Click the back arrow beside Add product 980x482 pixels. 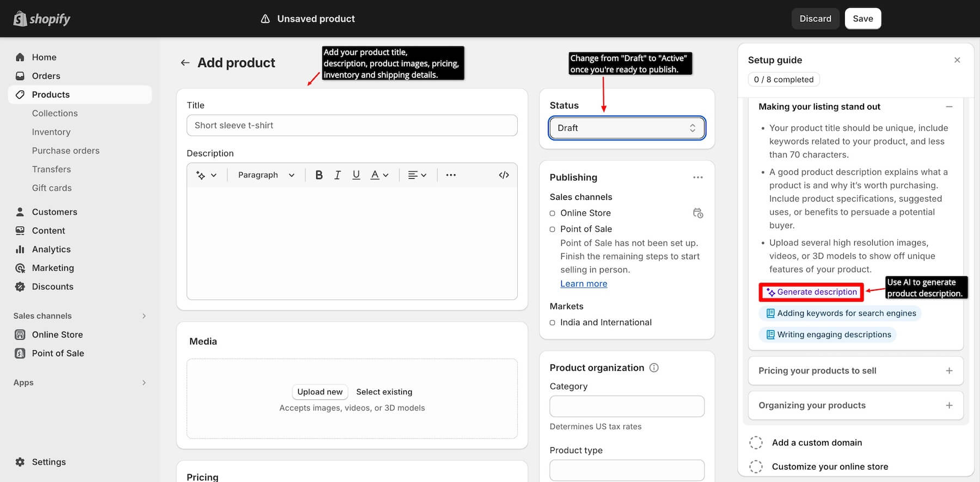point(185,63)
